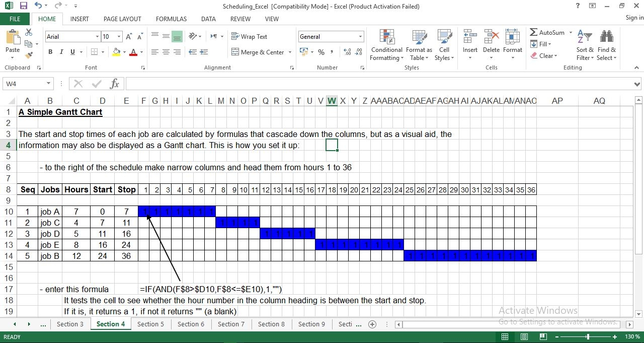Image resolution: width=644 pixels, height=343 pixels.
Task: Click the Merge & Center icon
Action: [x=258, y=52]
